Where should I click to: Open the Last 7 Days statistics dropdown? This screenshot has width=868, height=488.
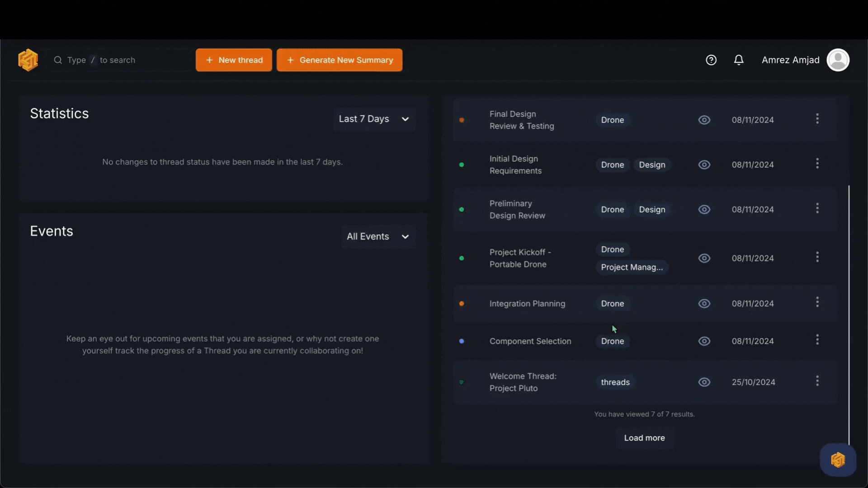[x=374, y=119]
